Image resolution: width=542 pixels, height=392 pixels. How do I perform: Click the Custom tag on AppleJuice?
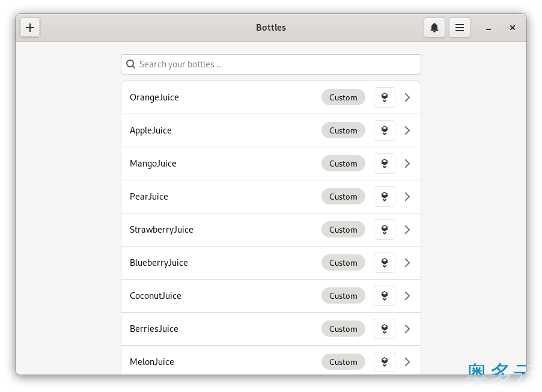(343, 130)
